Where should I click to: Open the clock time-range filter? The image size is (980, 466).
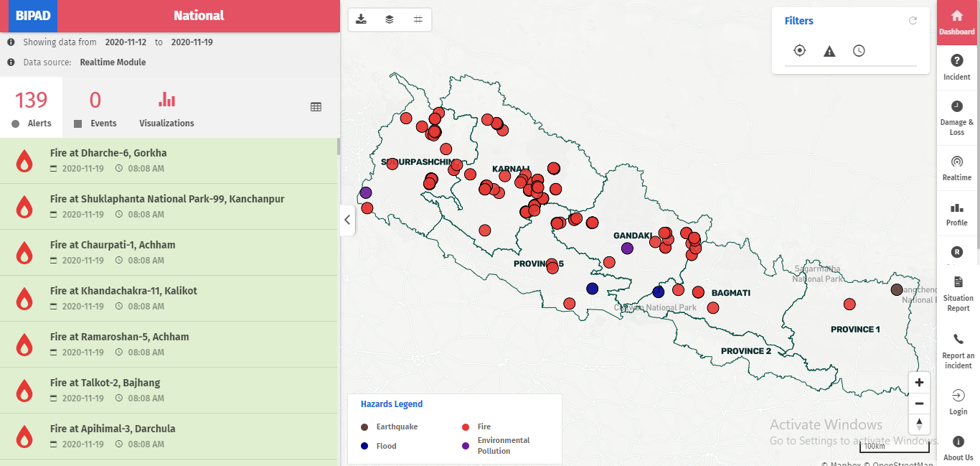(x=859, y=51)
